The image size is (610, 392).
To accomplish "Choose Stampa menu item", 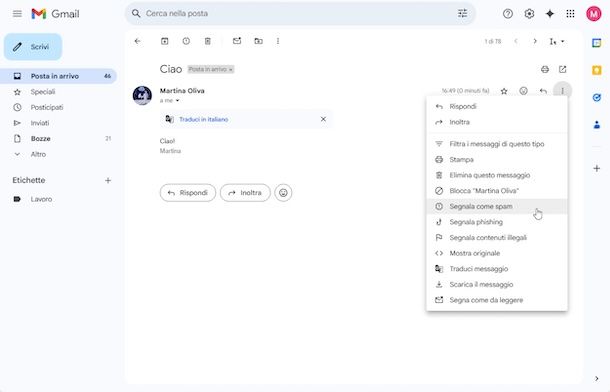I will pos(497,159).
